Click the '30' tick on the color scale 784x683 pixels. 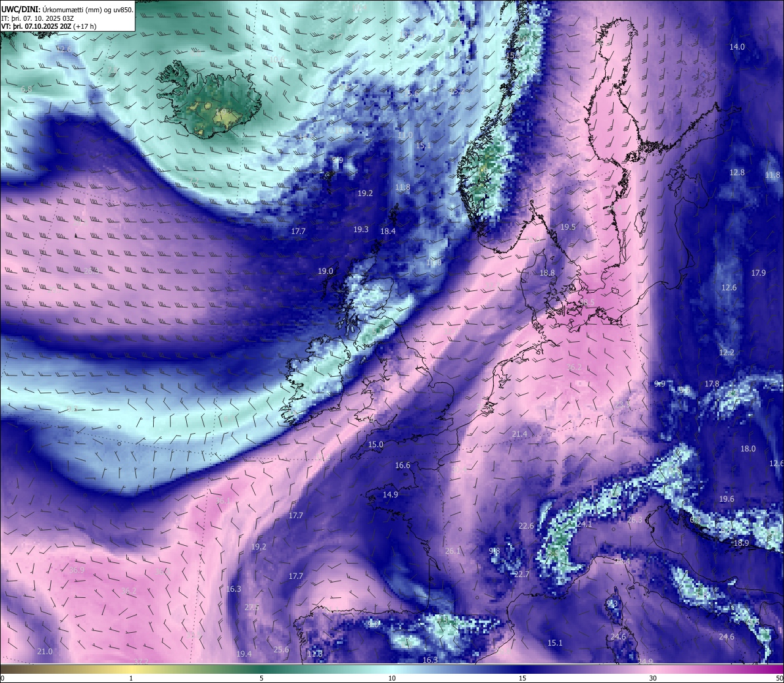653,678
